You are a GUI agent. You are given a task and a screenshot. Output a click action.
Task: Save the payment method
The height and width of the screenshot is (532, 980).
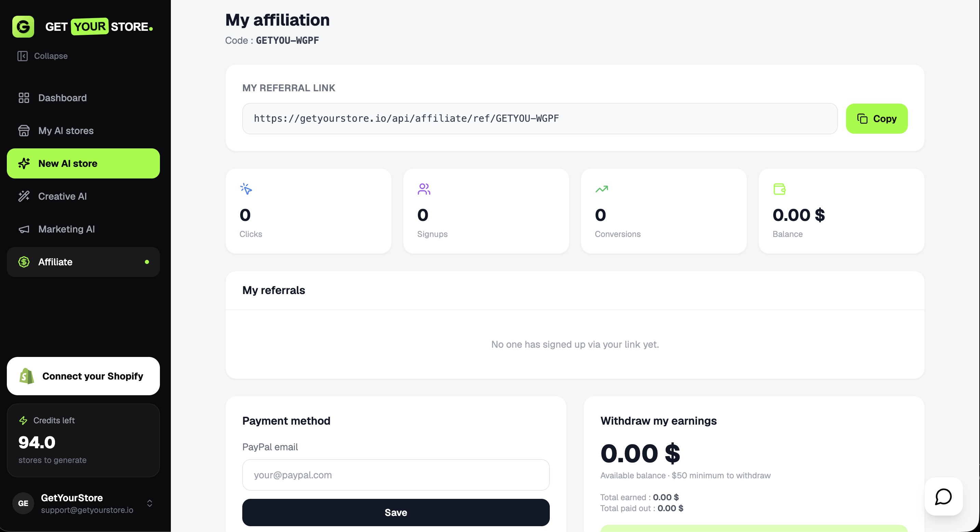(396, 512)
